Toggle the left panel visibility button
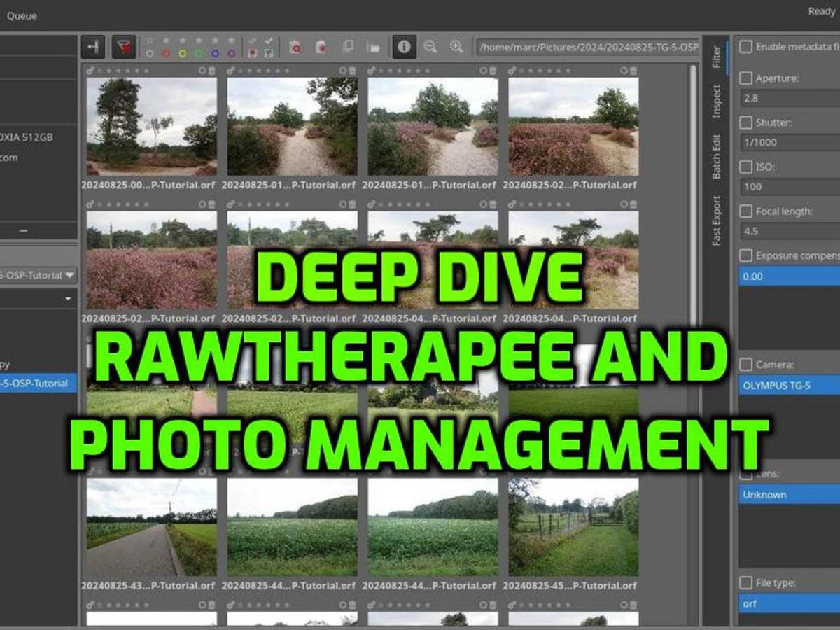The height and width of the screenshot is (630, 840). pyautogui.click(x=94, y=47)
